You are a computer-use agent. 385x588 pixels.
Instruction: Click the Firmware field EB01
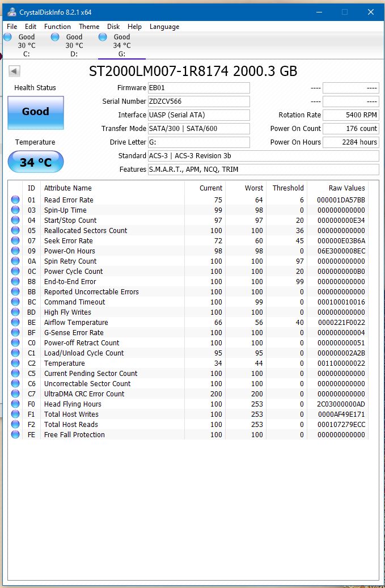tap(198, 88)
